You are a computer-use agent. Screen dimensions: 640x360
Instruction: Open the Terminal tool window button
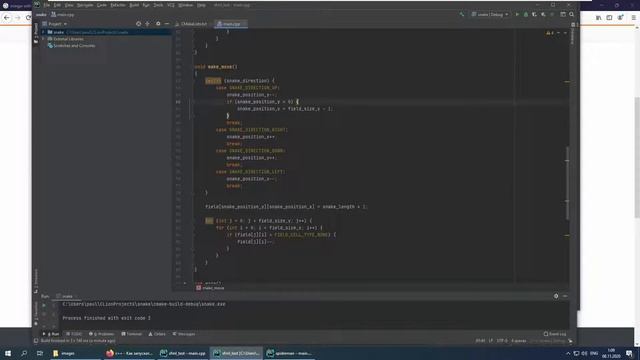tap(131, 334)
